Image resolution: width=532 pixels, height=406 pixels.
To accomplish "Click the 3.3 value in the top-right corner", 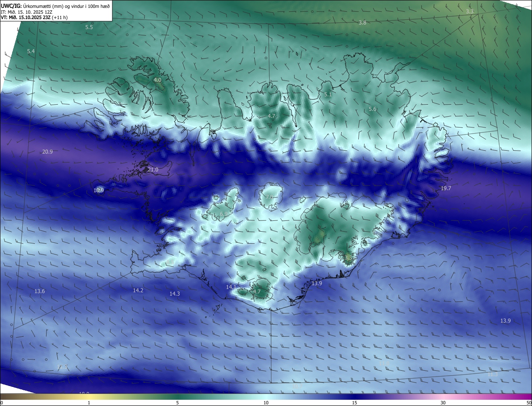I will pos(470,11).
